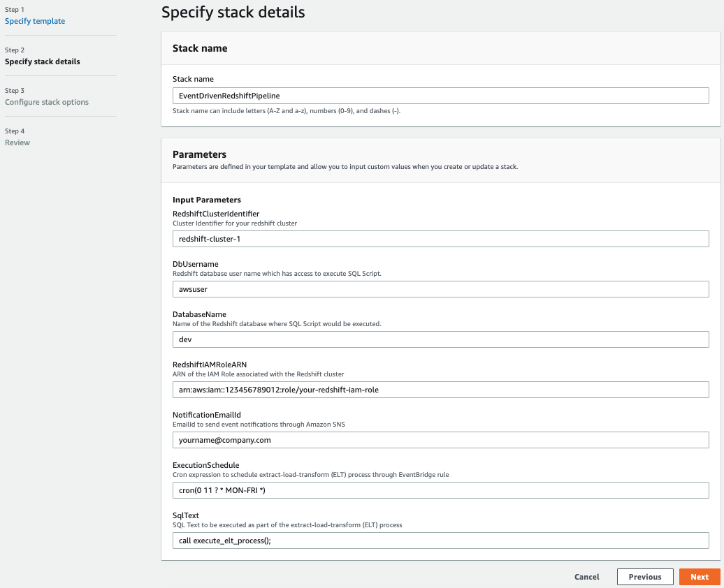The width and height of the screenshot is (724, 588).
Task: Edit the NotificationEmailId field
Action: pyautogui.click(x=440, y=440)
